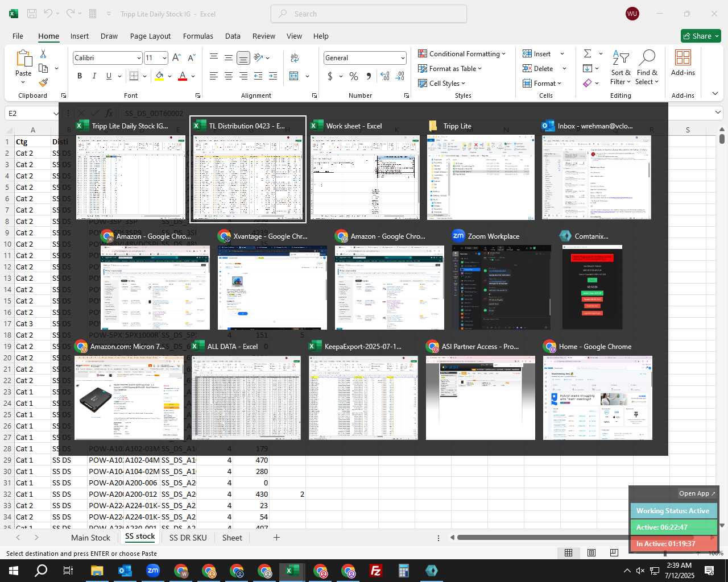Click the Add-ins icon
Viewport: 728px width, 582px height.
click(x=683, y=63)
